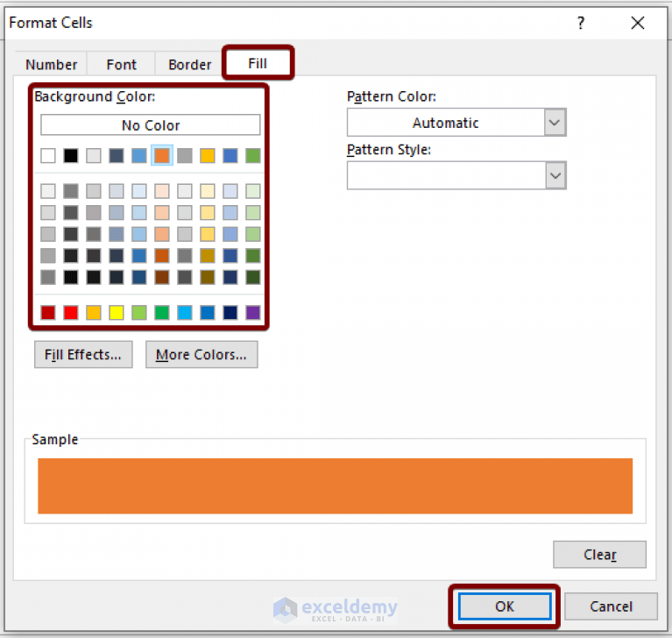Pick the orange swatch in the standard colors row
This screenshot has height=638, width=672.
94,313
